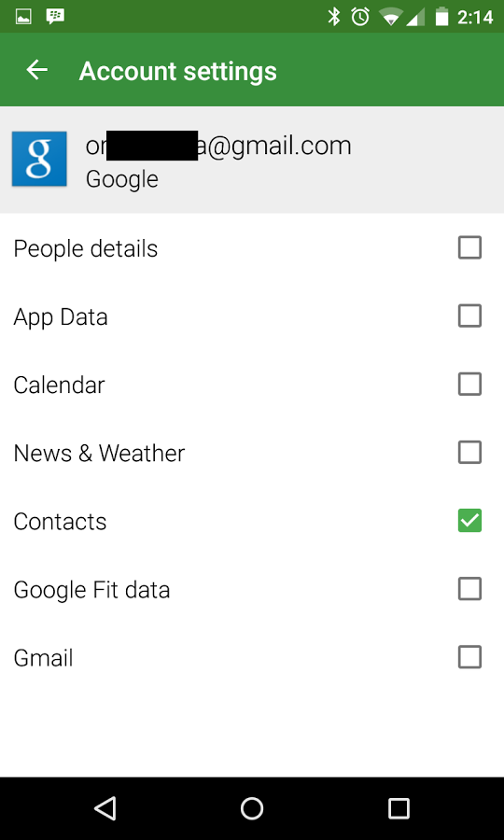
Task: Tap the alarm clock status icon
Action: [360, 17]
